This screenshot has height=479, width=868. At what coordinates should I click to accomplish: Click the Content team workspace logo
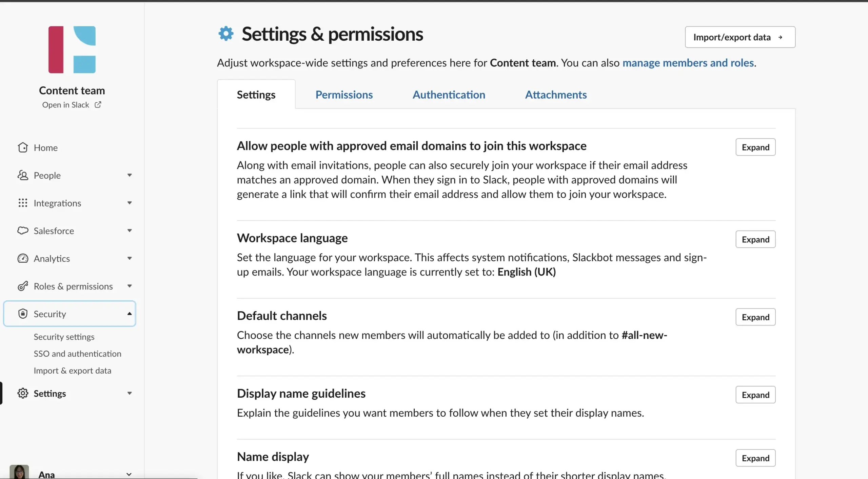(x=72, y=49)
